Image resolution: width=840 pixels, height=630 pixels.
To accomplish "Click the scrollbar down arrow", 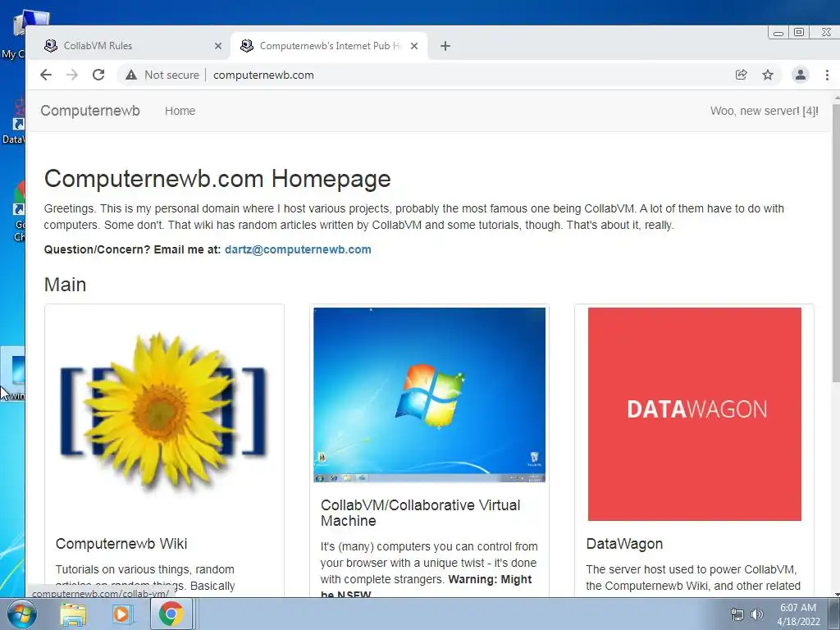I will pos(836,594).
